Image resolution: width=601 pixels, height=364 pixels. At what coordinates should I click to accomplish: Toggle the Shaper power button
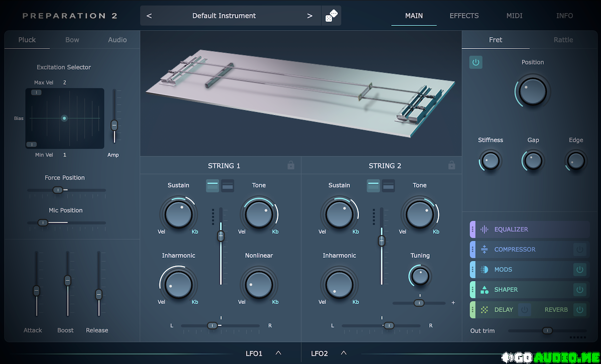(x=580, y=289)
